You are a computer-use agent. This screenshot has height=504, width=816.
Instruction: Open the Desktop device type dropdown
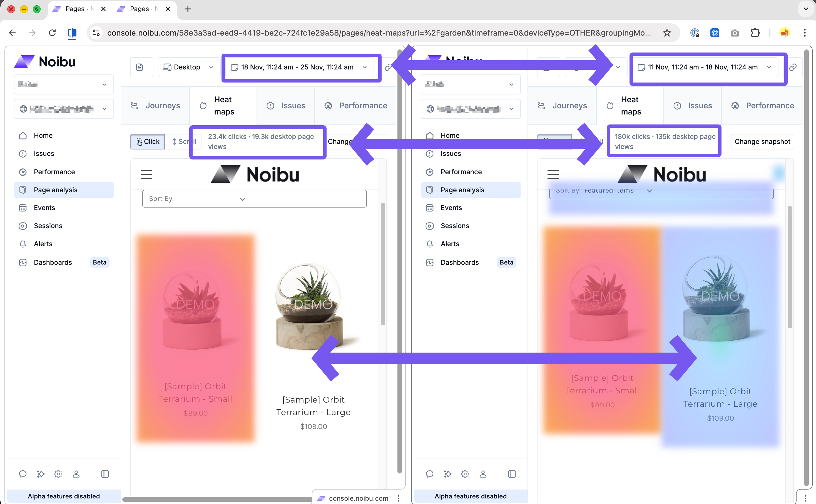tap(189, 67)
